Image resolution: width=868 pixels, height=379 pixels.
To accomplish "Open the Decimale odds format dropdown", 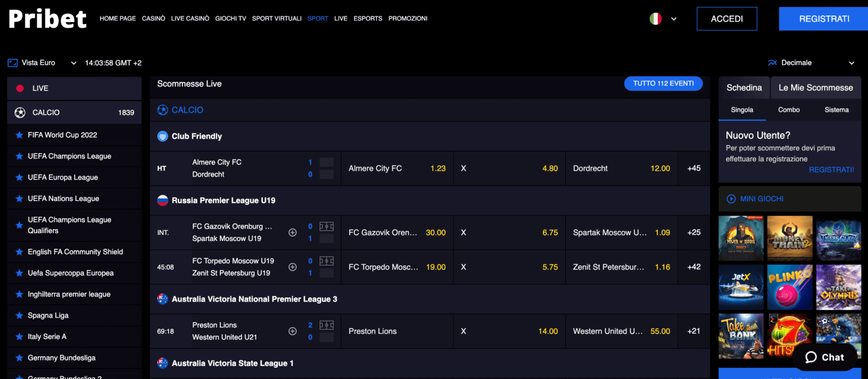I will click(x=811, y=63).
